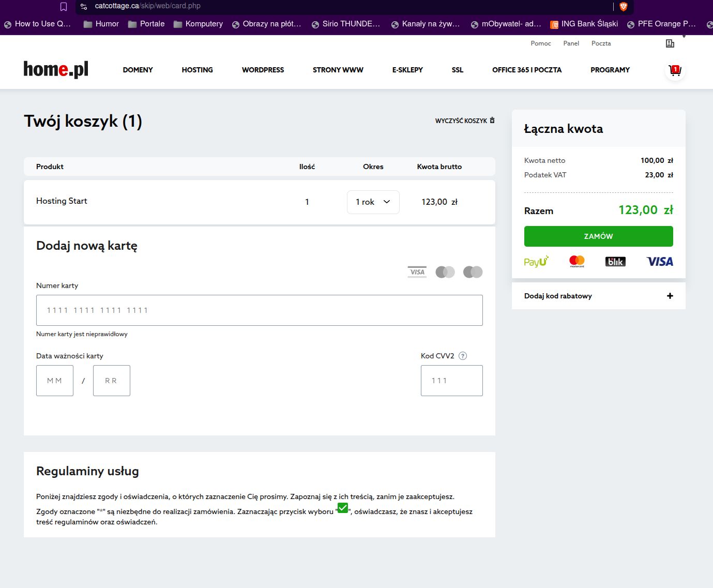Click the Podatek VAT 23,00 zł value
This screenshot has width=713, height=588.
coord(659,175)
